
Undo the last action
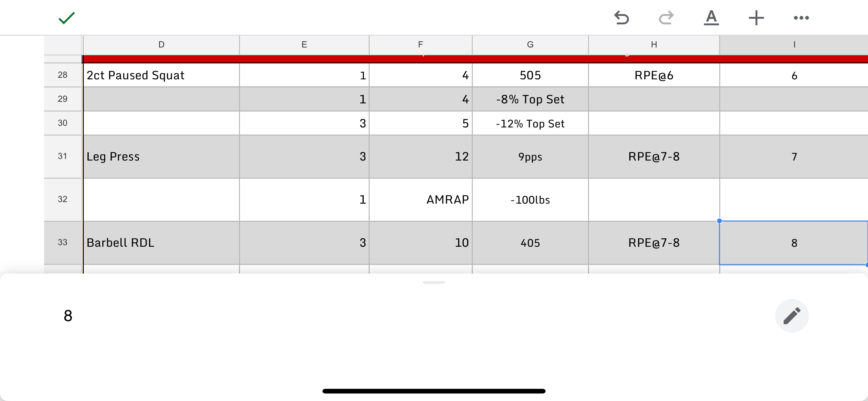[621, 18]
